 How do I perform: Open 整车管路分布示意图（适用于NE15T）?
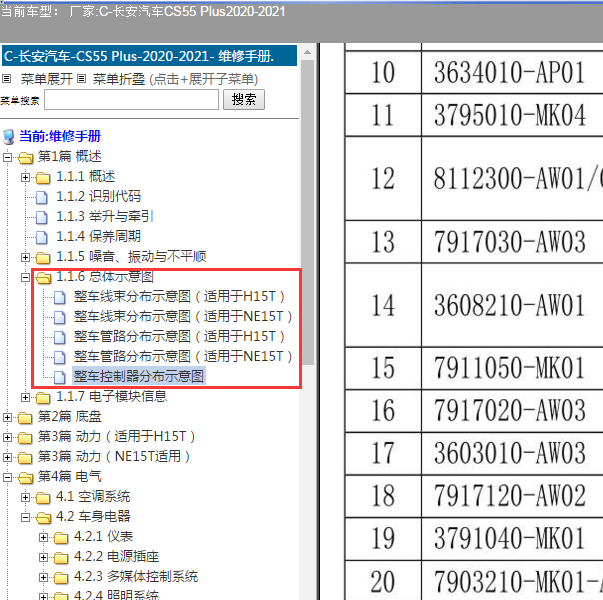pyautogui.click(x=183, y=357)
